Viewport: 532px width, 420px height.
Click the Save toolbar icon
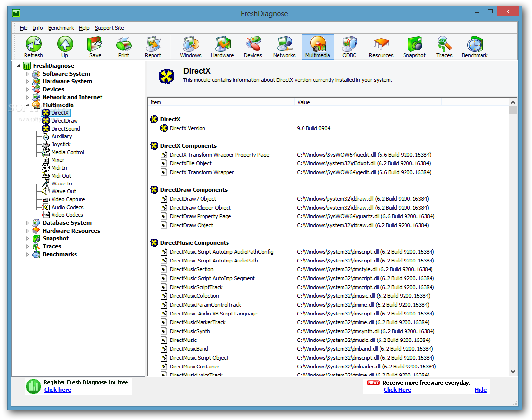pos(95,47)
